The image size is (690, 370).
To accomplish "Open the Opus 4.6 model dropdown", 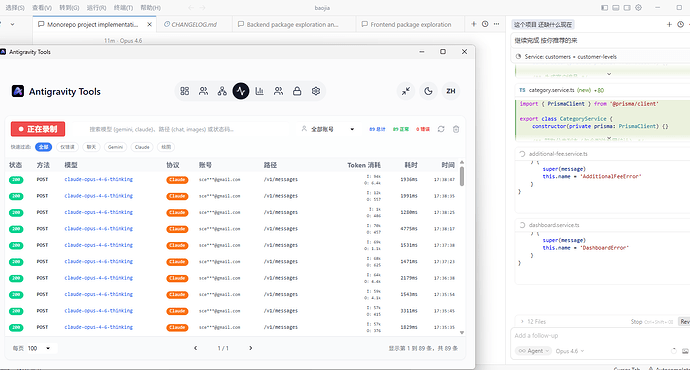I will pyautogui.click(x=570, y=351).
